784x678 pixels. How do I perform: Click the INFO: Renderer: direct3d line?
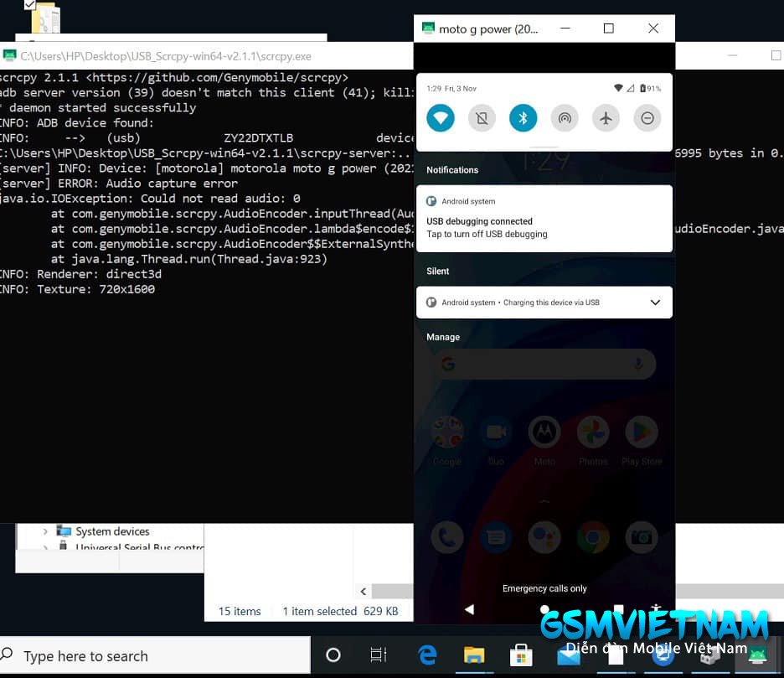point(81,274)
